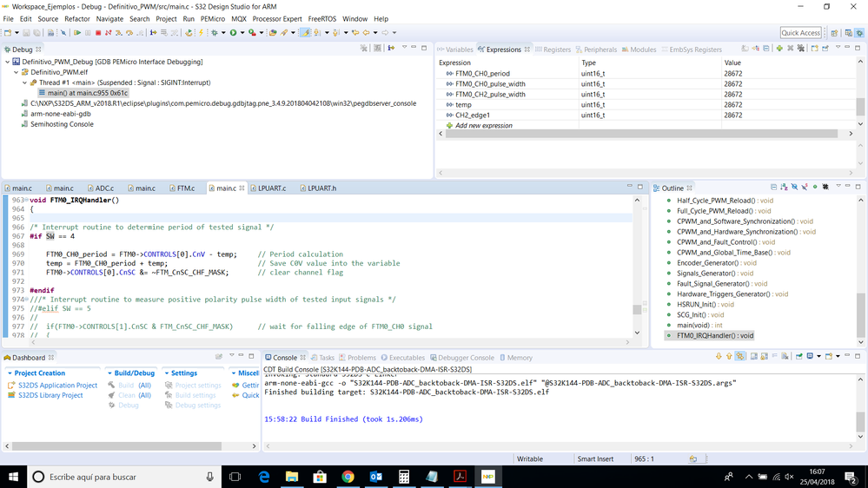Collapse Definitivo_PWM_Debug tree node
Screen dimensions: 868x488
[7, 62]
